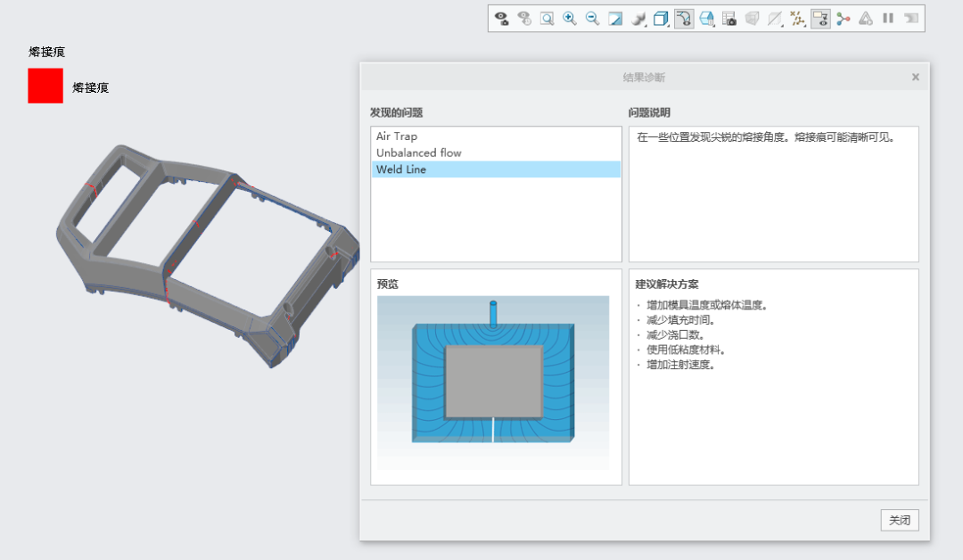The width and height of the screenshot is (963, 560).
Task: Select Air Trap in found issues list
Action: pos(496,136)
